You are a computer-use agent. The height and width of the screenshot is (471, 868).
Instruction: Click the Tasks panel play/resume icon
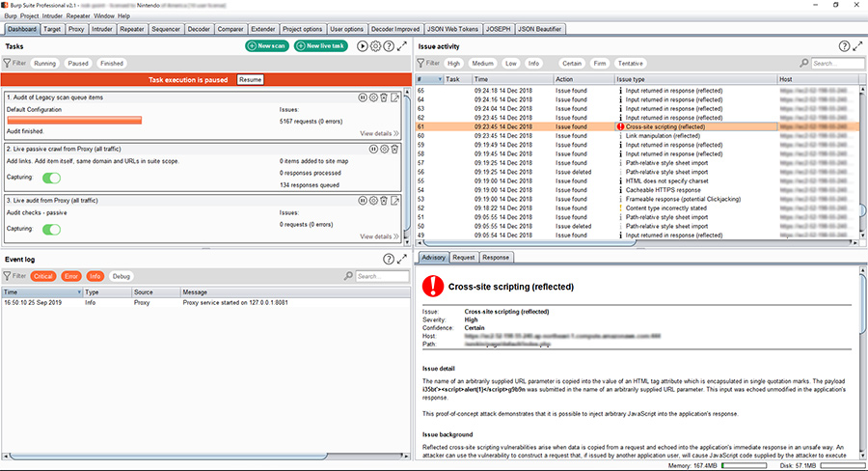point(363,46)
